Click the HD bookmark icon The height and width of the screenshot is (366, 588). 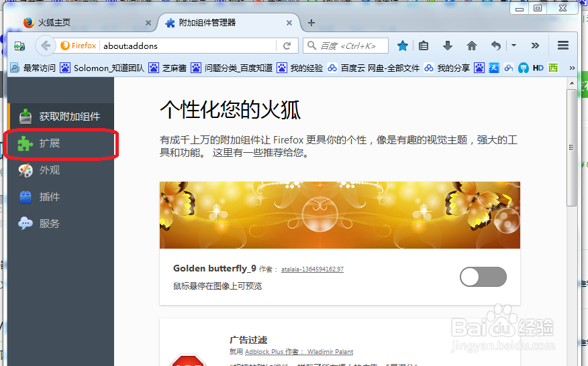[x=538, y=68]
